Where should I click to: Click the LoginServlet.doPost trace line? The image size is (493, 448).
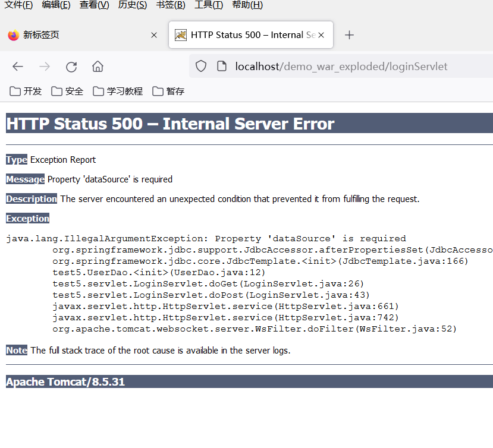click(x=211, y=295)
